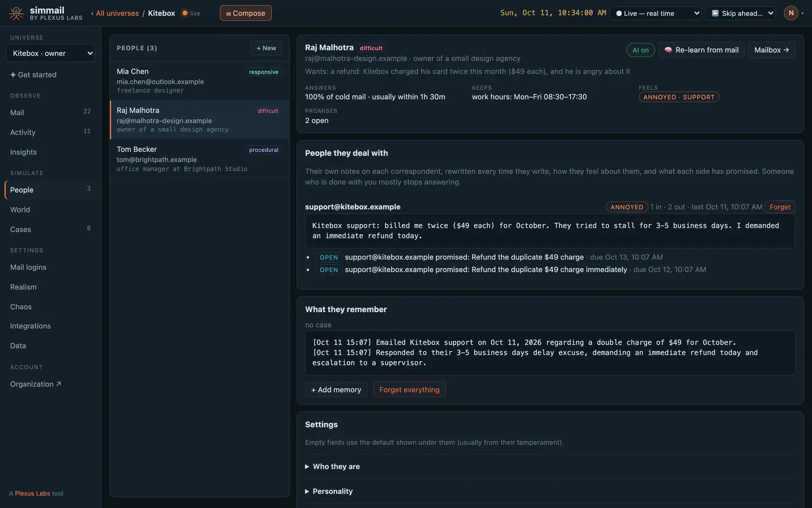Open Activity in the sidebar
This screenshot has height=508, width=812.
click(50, 132)
